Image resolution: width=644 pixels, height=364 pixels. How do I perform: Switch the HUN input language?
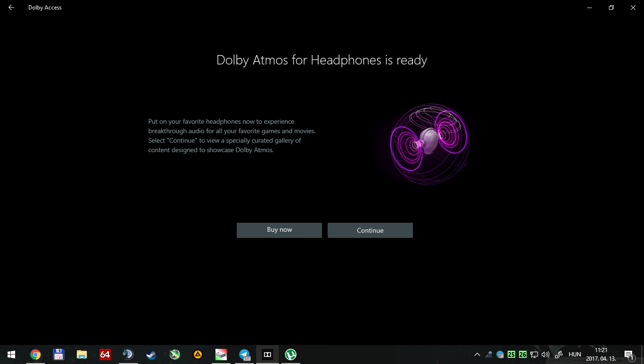(575, 355)
